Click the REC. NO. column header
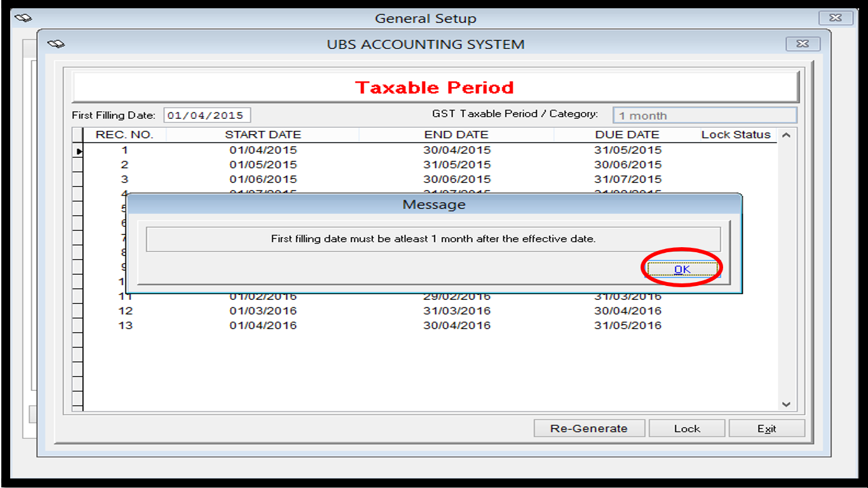The image size is (868, 488). (x=125, y=135)
